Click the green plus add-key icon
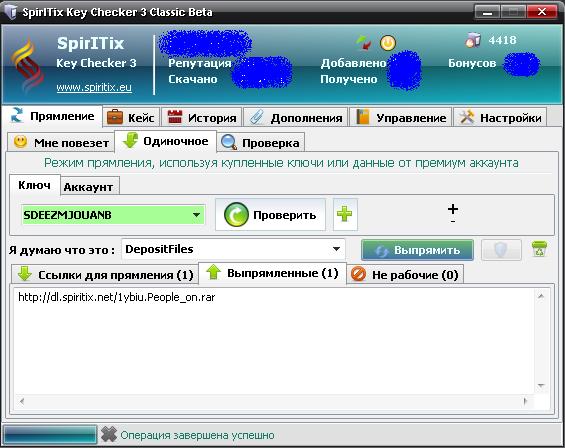The height and width of the screenshot is (448, 565). (345, 214)
